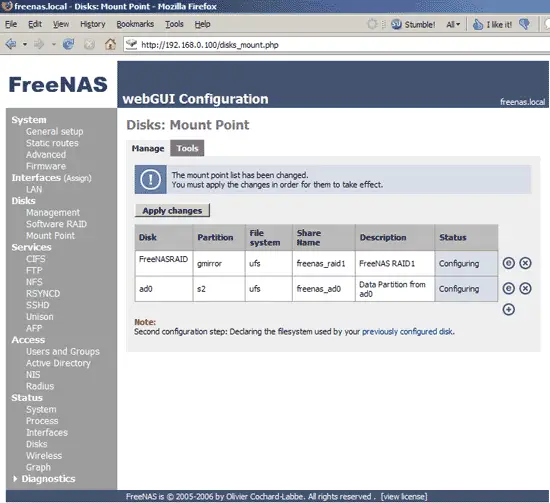Follow the previously configured disk link
The width and height of the screenshot is (550, 503).
408,331
